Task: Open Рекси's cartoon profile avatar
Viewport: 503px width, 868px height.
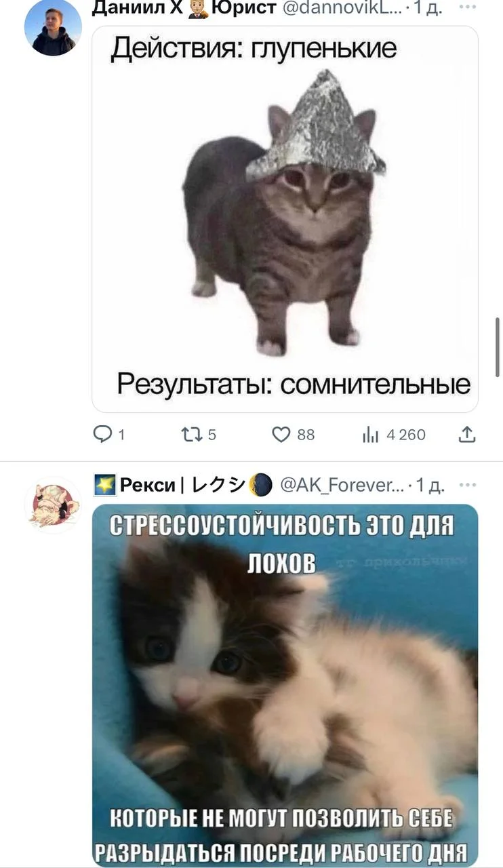Action: tap(53, 505)
